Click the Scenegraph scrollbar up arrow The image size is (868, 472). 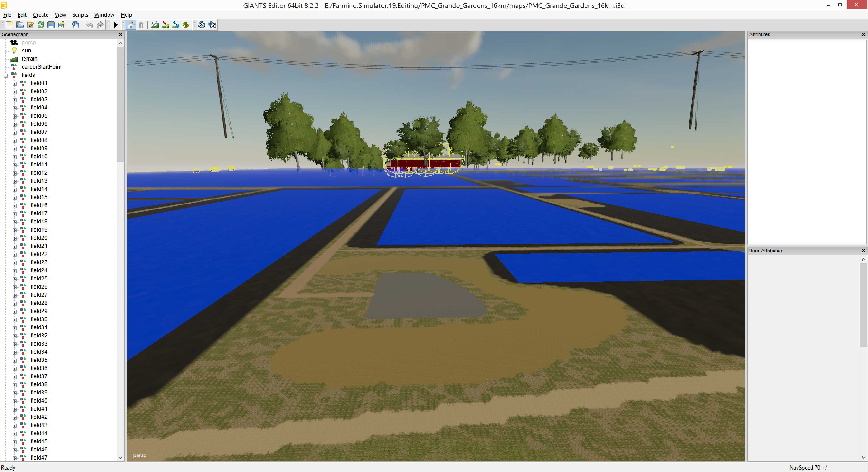coord(120,43)
